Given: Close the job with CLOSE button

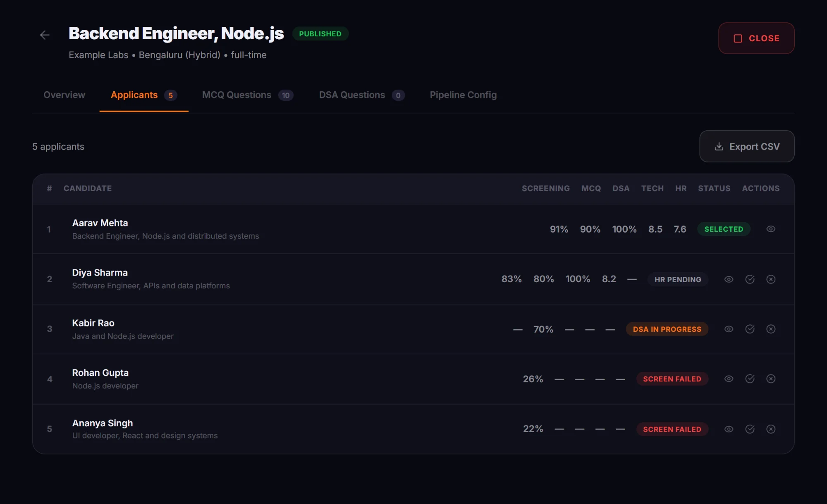Looking at the screenshot, I should point(756,38).
